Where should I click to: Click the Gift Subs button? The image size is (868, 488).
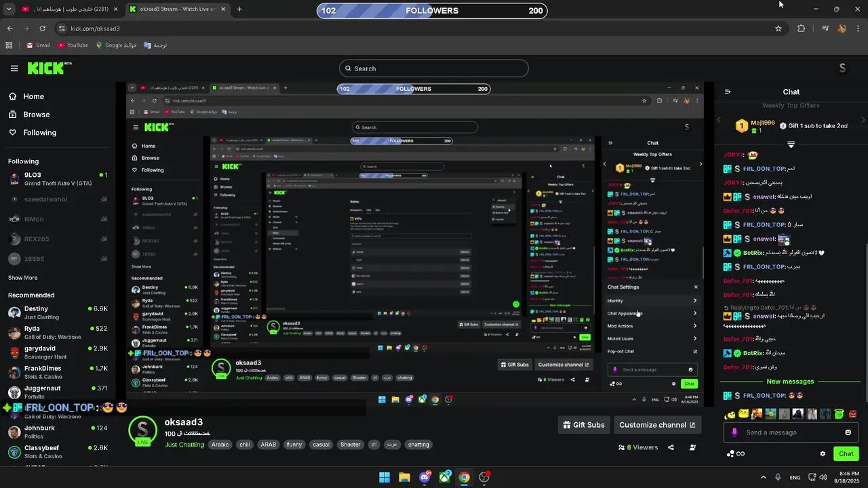click(x=584, y=425)
